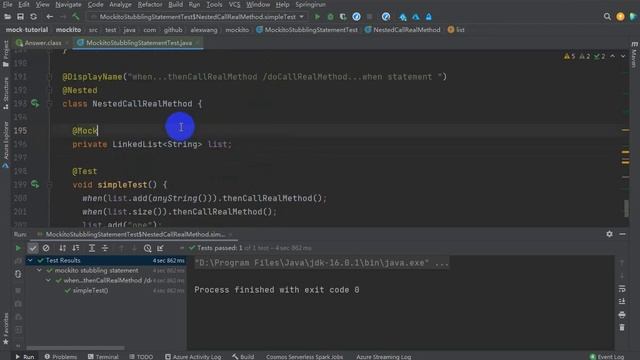The width and height of the screenshot is (640, 360).
Task: Open the File menu
Action: click(x=7, y=4)
